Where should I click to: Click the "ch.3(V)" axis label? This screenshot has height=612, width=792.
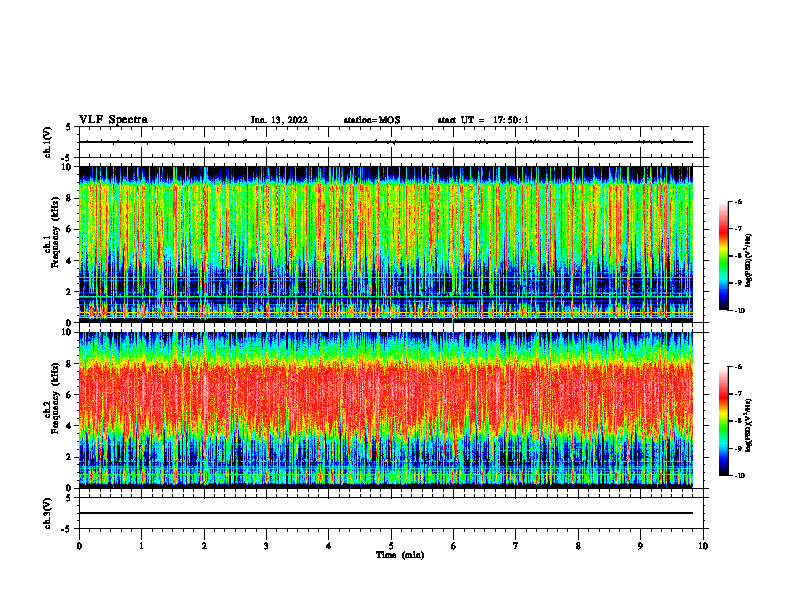(48, 513)
